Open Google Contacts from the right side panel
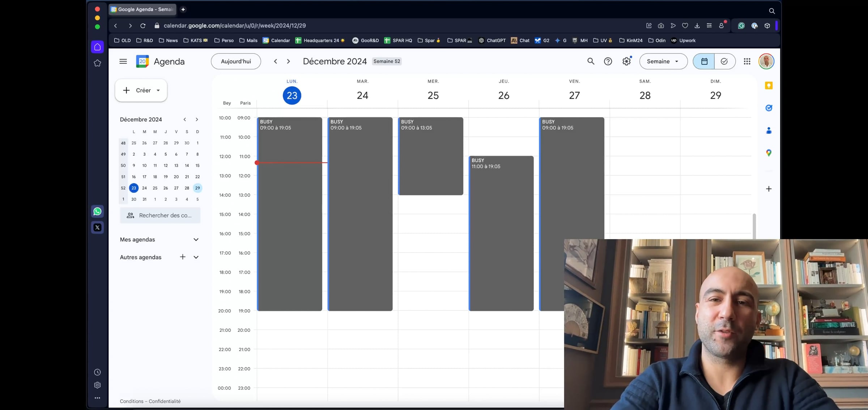This screenshot has height=410, width=868. coord(769,130)
